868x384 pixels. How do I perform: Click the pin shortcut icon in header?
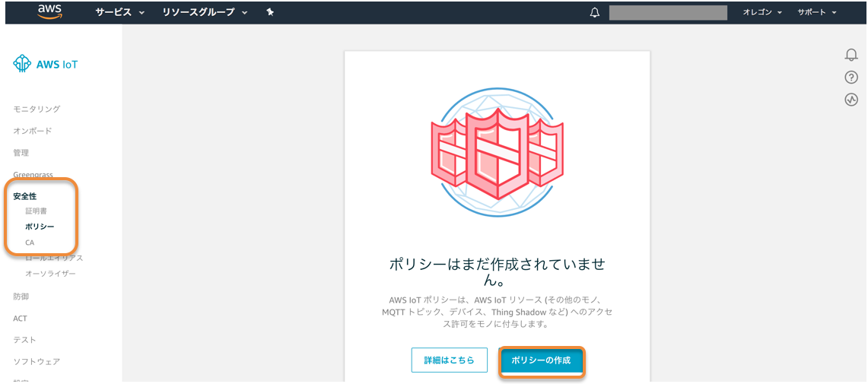point(270,12)
